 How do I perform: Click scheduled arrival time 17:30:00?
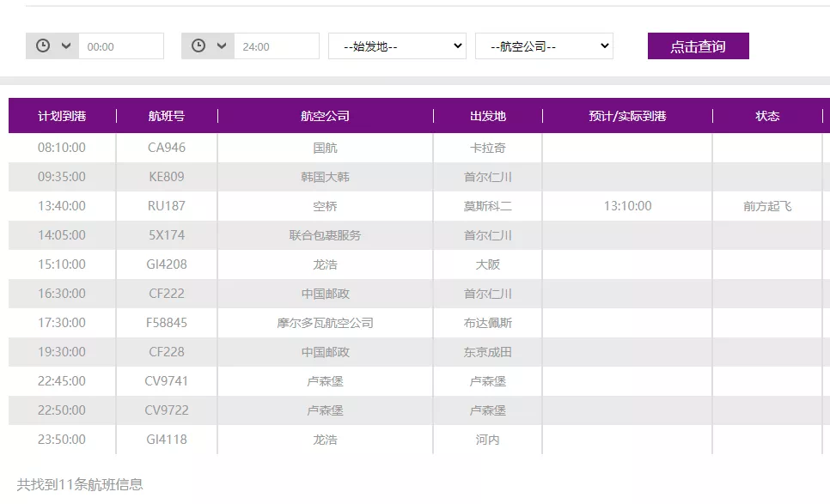coord(62,322)
